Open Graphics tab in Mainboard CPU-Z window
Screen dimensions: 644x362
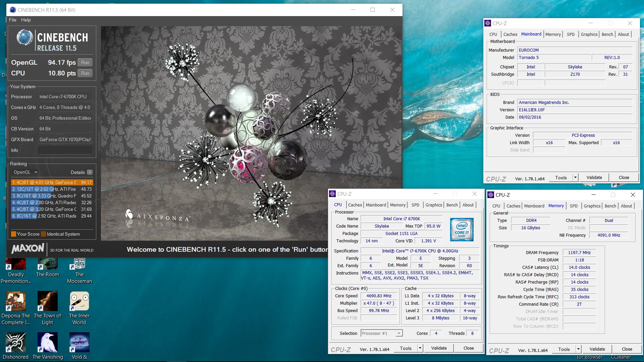[589, 34]
